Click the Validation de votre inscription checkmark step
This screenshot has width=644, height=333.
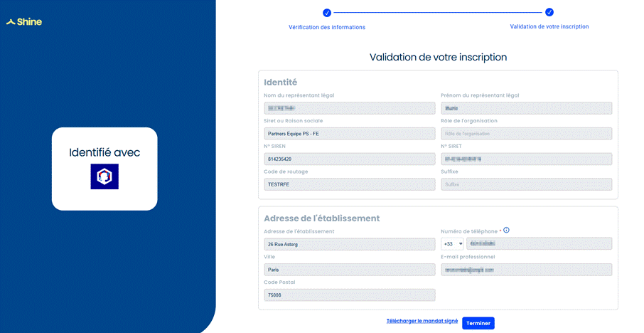(x=549, y=12)
